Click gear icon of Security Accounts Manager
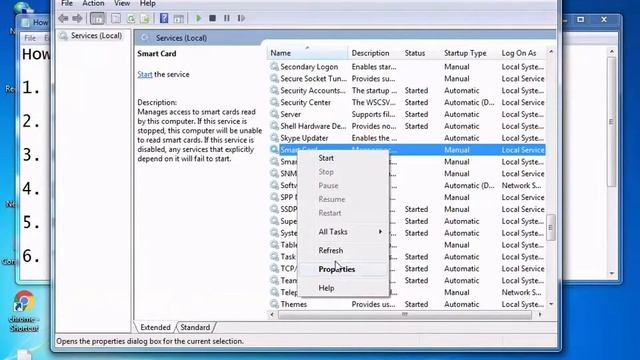This screenshot has width=640, height=360. click(274, 90)
